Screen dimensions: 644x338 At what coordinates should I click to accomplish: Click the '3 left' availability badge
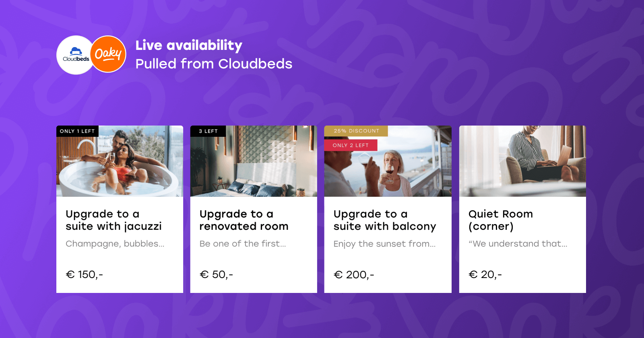(208, 131)
